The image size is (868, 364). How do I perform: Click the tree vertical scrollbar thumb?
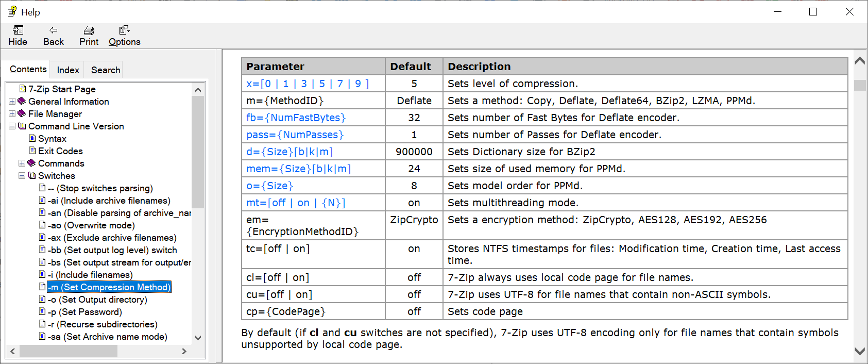coord(198,152)
